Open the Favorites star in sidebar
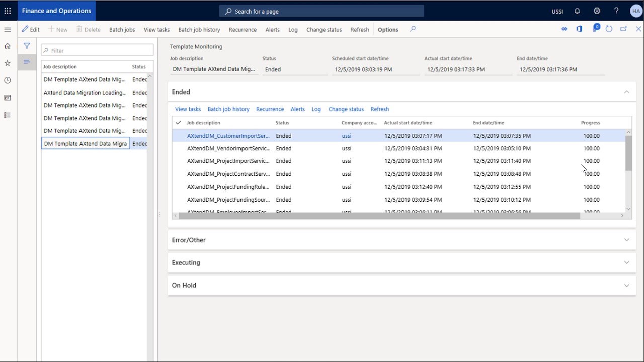The image size is (644, 362). pos(8,63)
